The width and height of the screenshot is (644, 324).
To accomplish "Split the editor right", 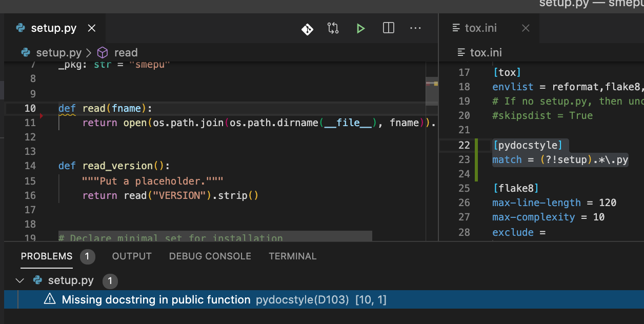I will pyautogui.click(x=389, y=28).
